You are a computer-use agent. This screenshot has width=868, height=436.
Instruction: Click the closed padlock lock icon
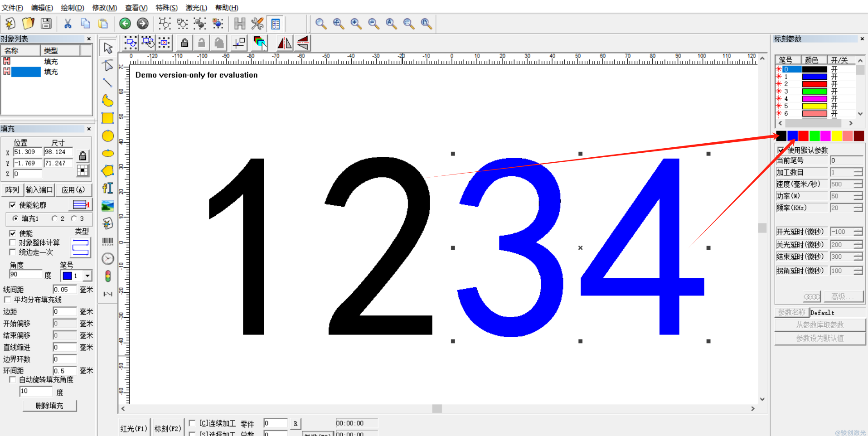point(184,43)
